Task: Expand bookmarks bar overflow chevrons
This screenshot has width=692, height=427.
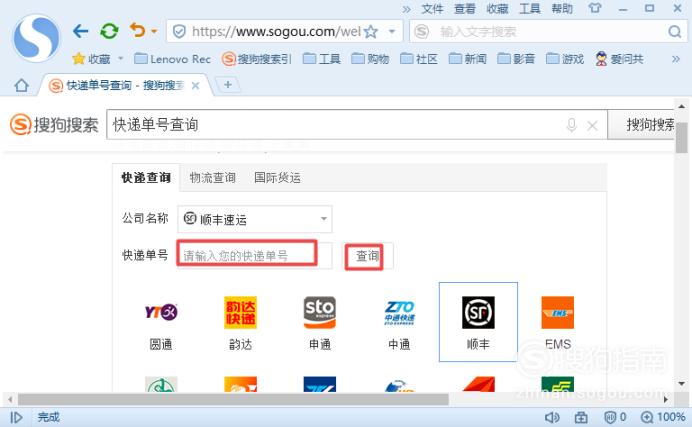Action: (676, 59)
